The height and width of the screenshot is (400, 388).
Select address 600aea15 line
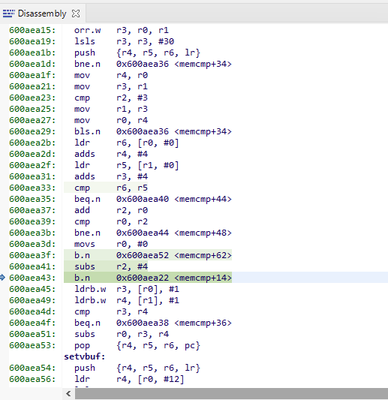[x=32, y=30]
